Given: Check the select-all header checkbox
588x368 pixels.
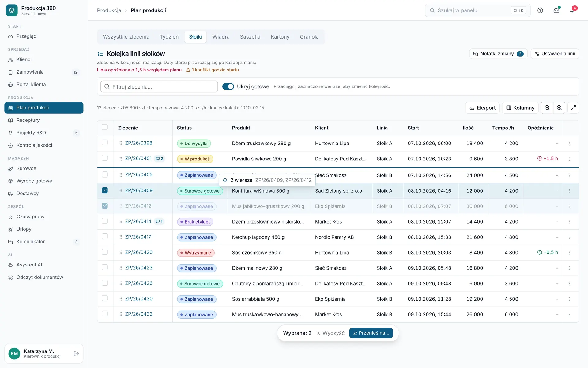Looking at the screenshot, I should [105, 127].
